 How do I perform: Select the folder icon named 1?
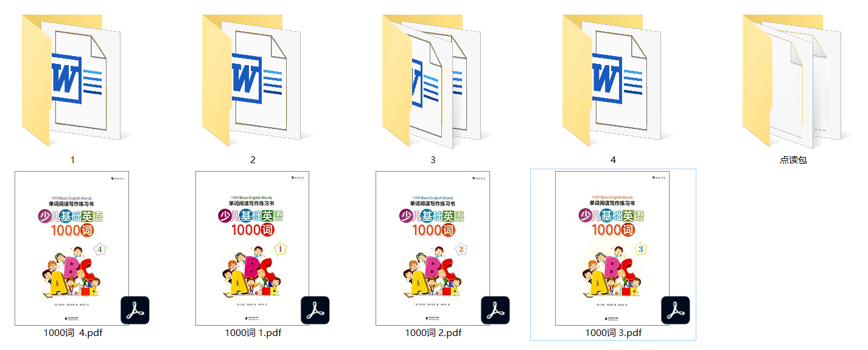72,80
